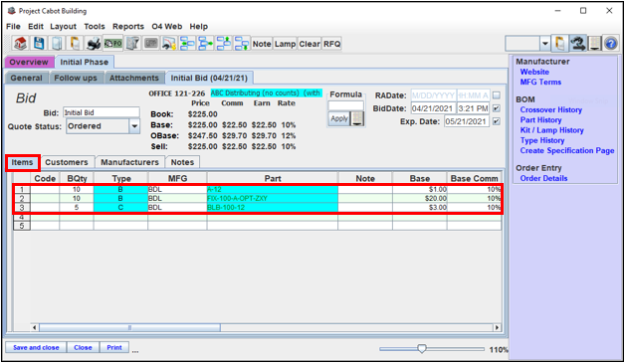
Task: Toggle the BidDate checkbox
Action: [x=496, y=108]
